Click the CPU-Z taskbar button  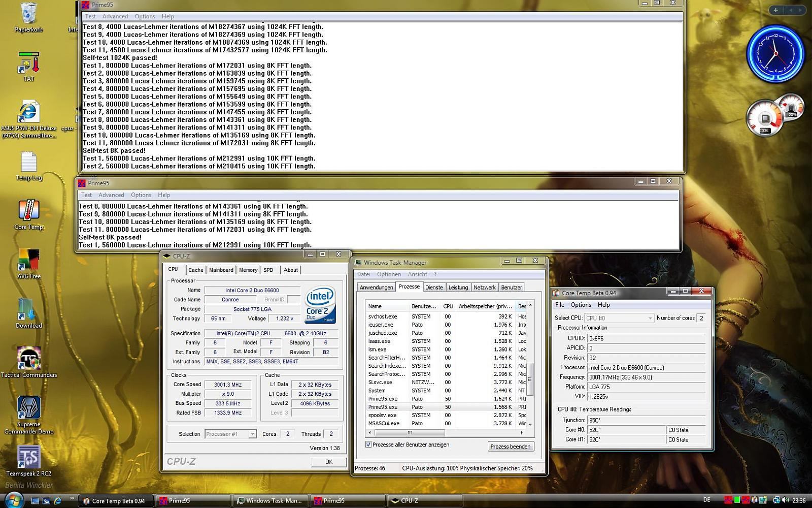(425, 501)
